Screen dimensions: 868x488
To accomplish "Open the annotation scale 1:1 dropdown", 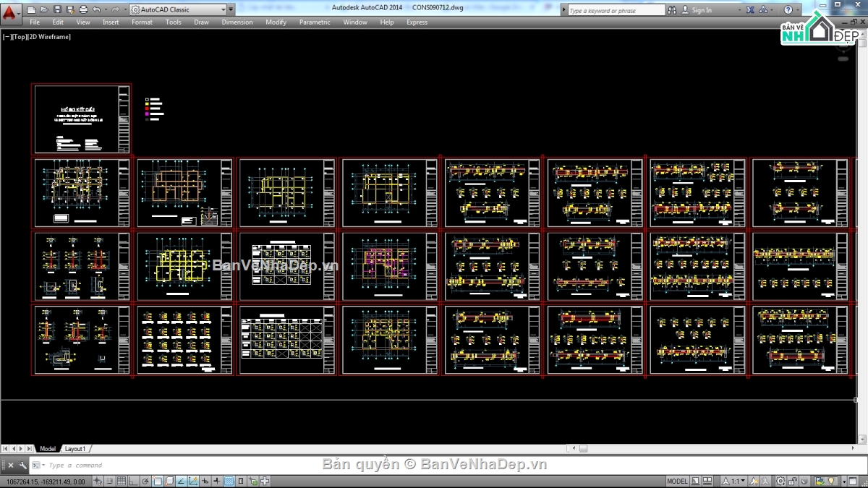I will (743, 481).
